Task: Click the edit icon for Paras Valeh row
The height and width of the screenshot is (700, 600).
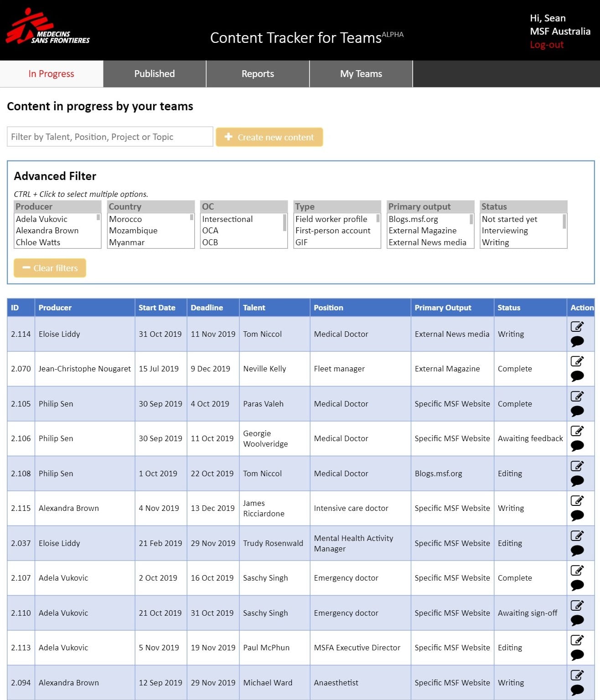Action: click(x=577, y=396)
